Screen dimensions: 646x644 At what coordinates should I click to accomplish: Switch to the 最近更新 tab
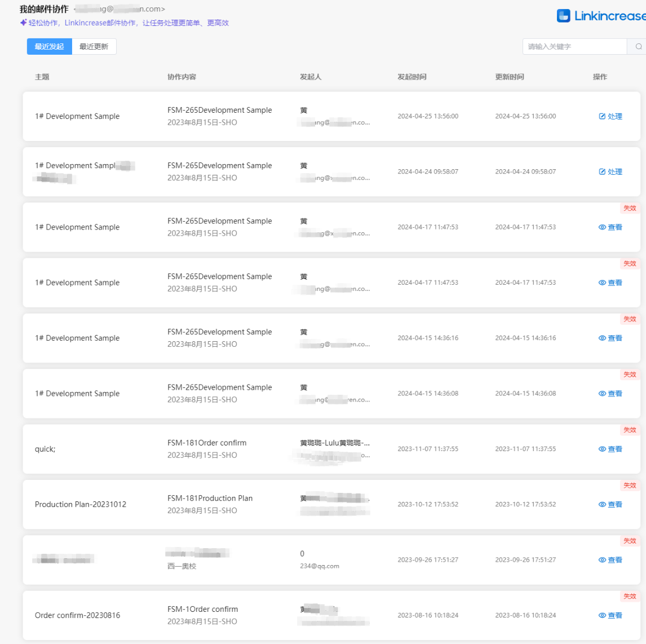coord(94,47)
